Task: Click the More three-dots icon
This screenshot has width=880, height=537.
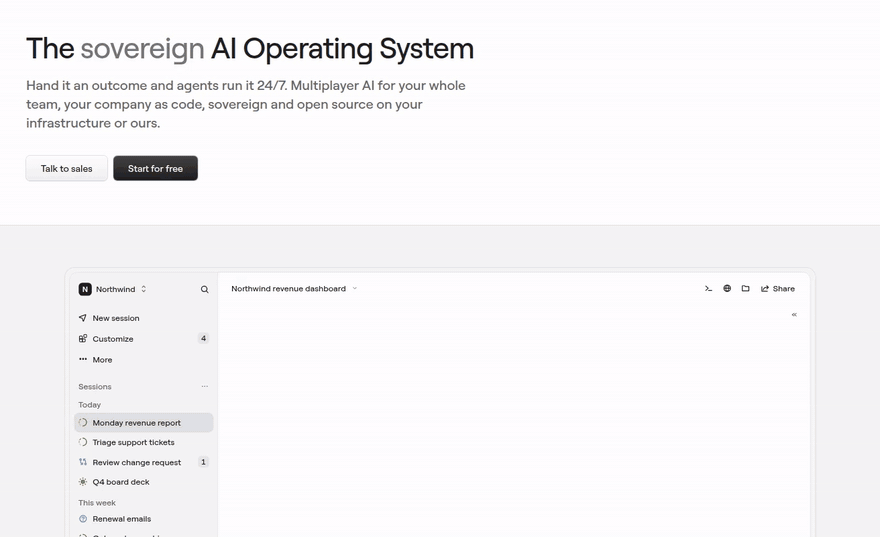Action: (x=82, y=359)
